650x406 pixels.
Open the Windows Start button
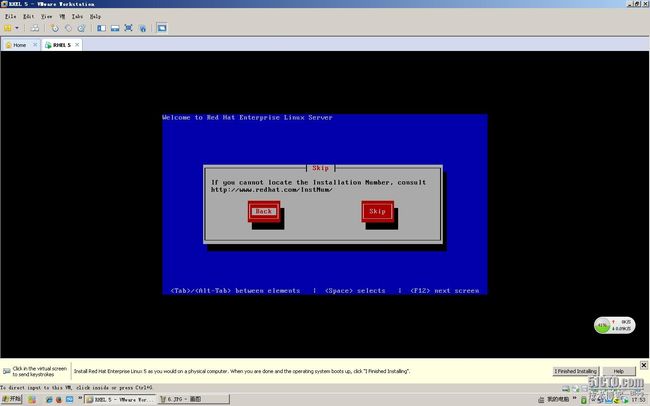point(11,399)
